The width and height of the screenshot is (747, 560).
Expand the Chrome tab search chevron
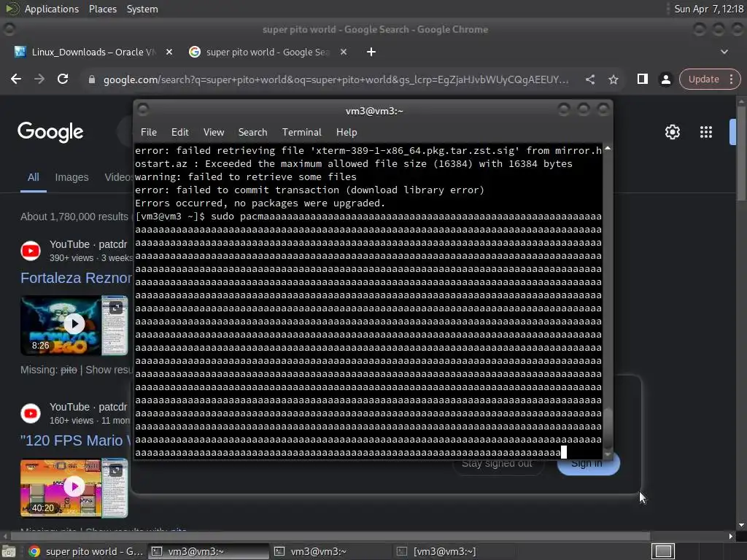724,52
